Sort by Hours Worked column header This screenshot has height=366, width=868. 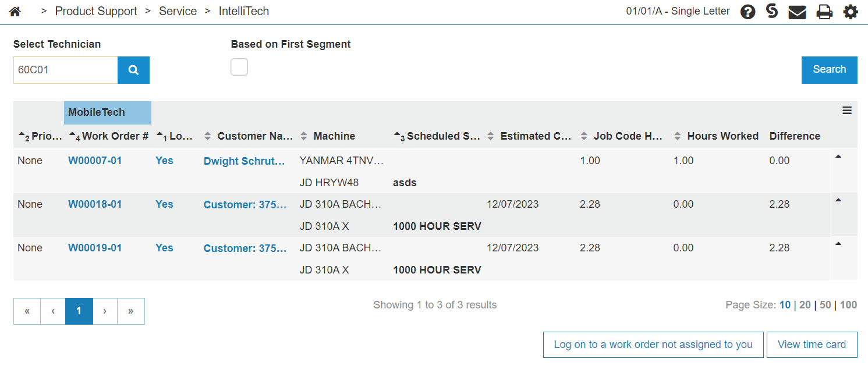tap(722, 136)
